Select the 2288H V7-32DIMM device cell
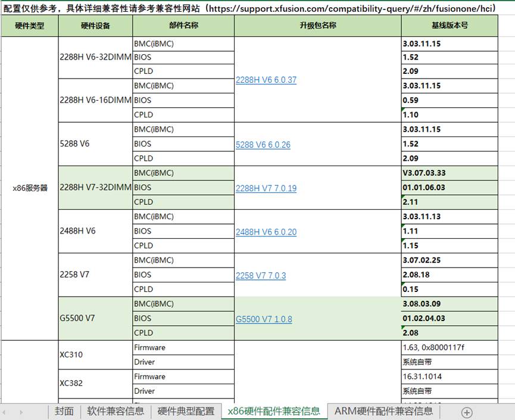This screenshot has width=515, height=420. [x=95, y=187]
